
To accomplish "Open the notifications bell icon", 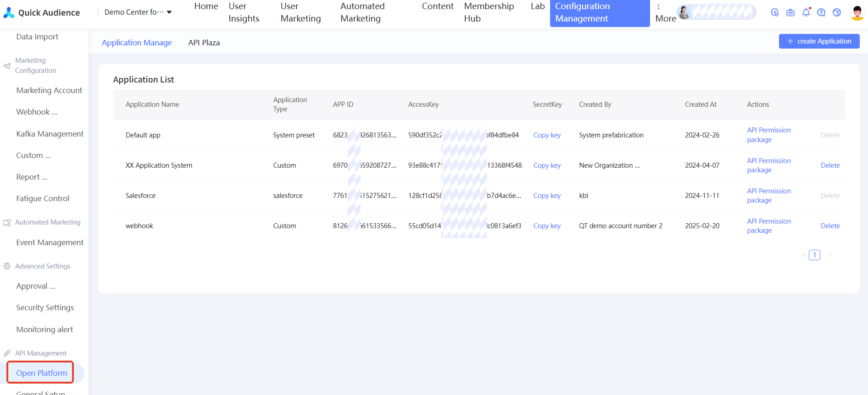I will [x=806, y=12].
